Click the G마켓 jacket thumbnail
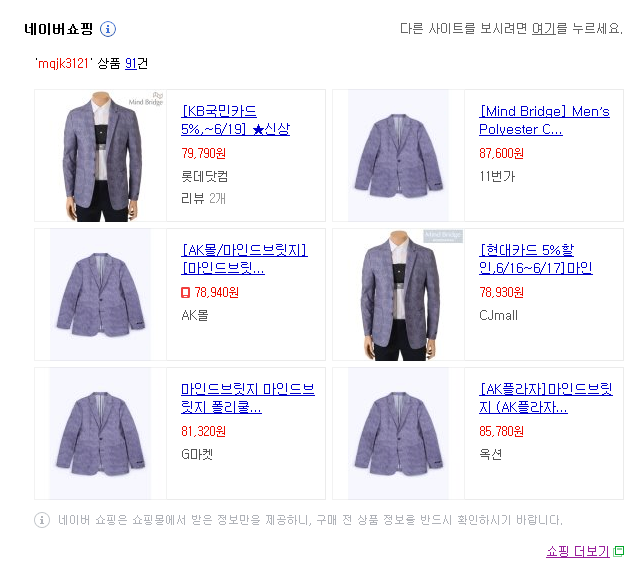This screenshot has height=585, width=631. pyautogui.click(x=101, y=433)
